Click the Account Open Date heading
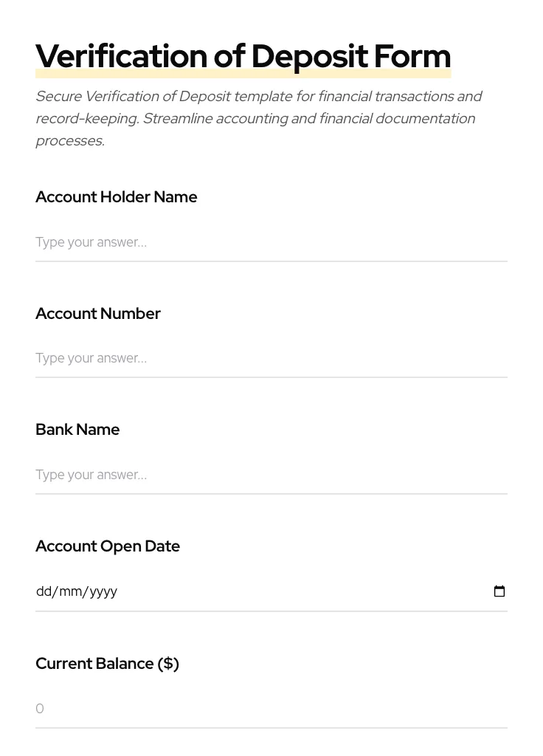 108,546
